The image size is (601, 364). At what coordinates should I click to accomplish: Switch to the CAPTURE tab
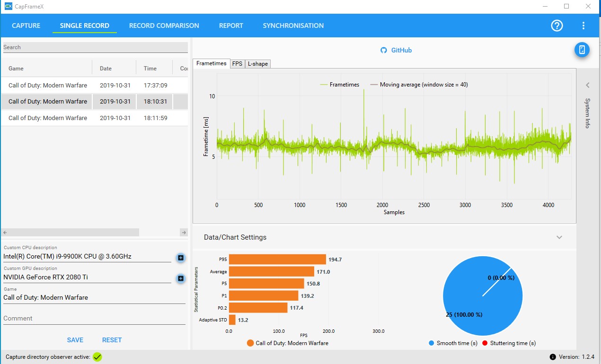click(26, 26)
